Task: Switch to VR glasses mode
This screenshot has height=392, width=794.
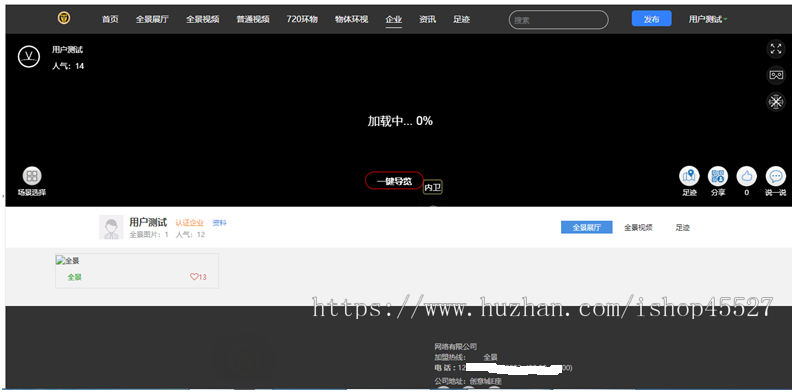Action: click(x=775, y=75)
